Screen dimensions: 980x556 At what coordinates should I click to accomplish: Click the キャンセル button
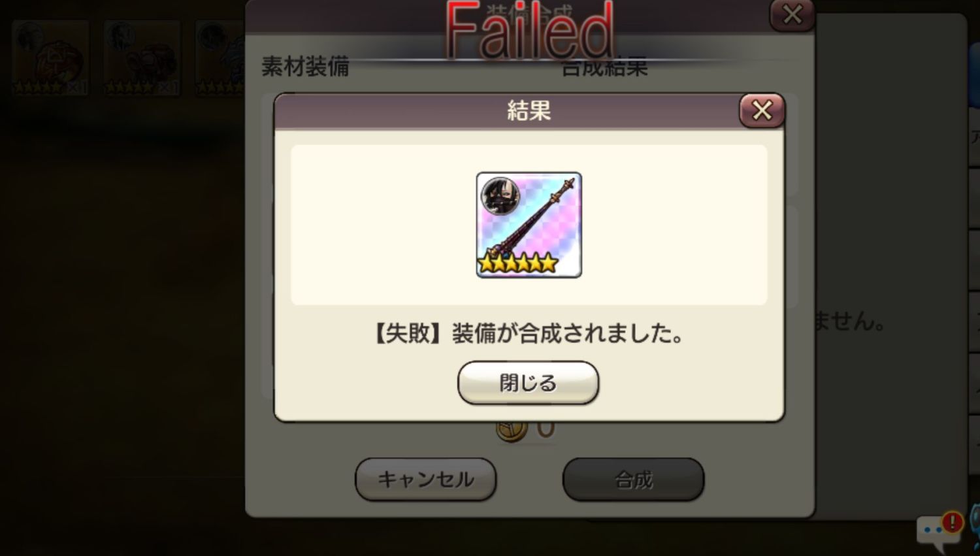click(x=425, y=480)
